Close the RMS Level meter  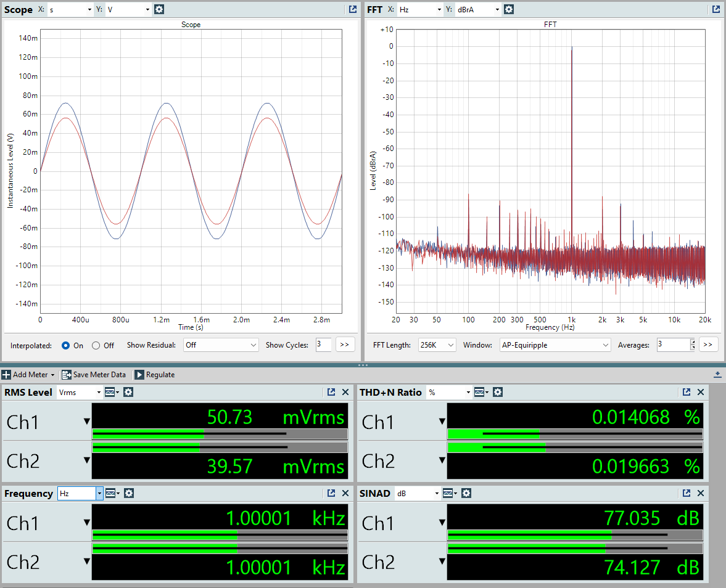345,392
